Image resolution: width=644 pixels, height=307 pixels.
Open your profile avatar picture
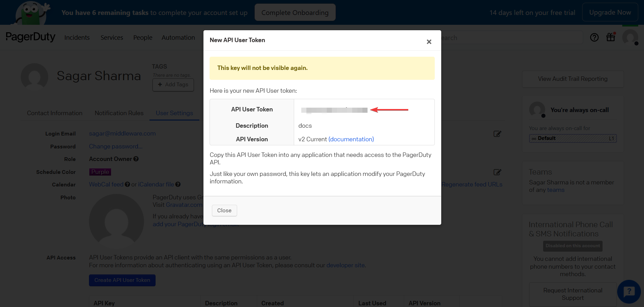tap(630, 37)
